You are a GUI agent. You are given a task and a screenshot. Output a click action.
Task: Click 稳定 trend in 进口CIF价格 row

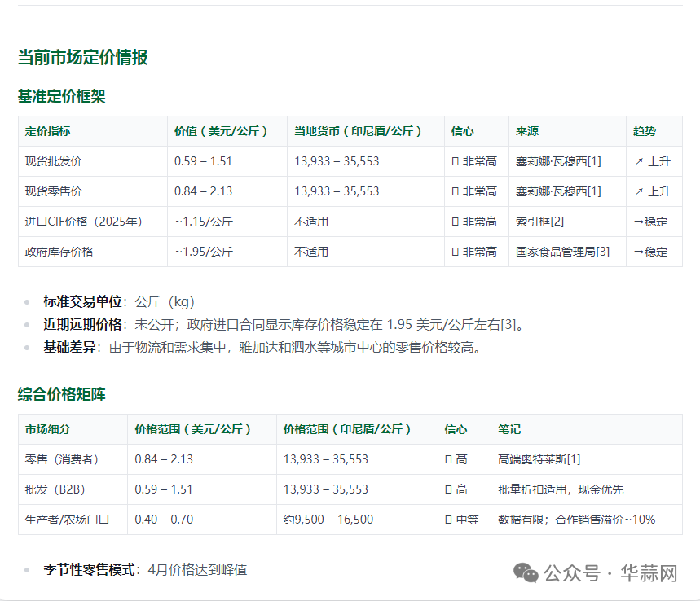click(656, 222)
